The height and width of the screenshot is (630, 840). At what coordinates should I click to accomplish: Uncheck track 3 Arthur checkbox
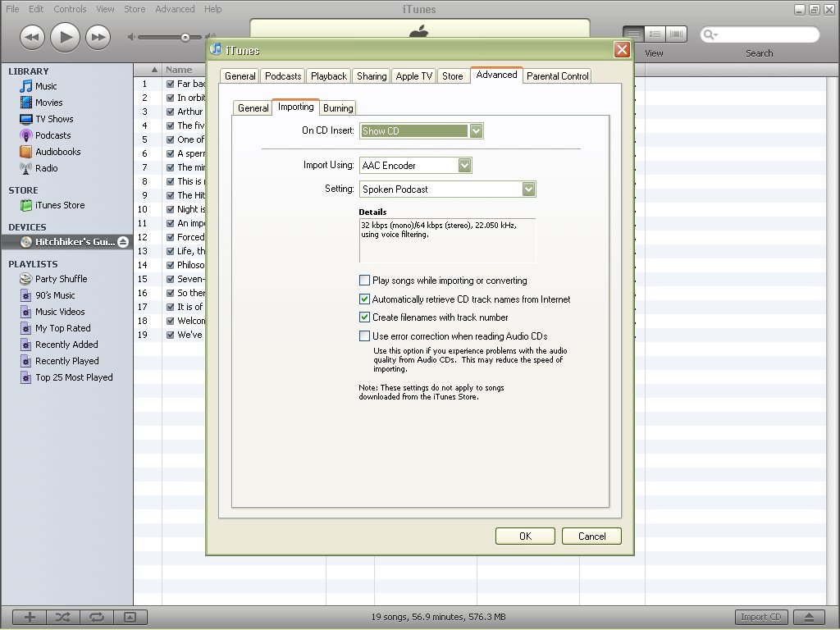point(171,112)
